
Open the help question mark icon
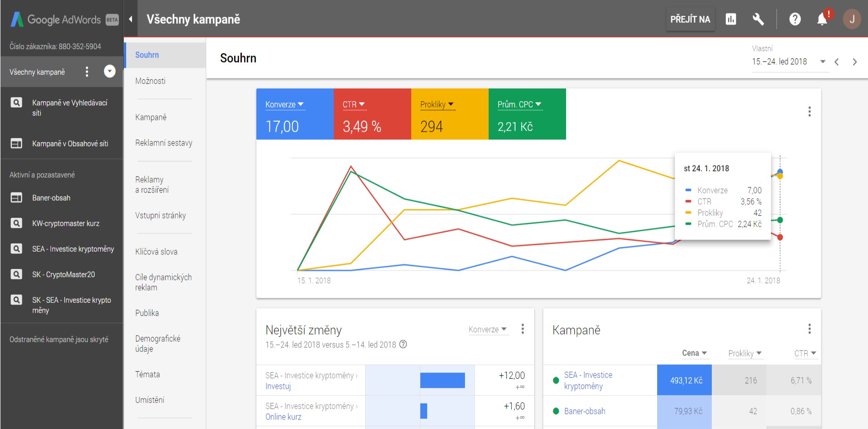click(x=795, y=19)
